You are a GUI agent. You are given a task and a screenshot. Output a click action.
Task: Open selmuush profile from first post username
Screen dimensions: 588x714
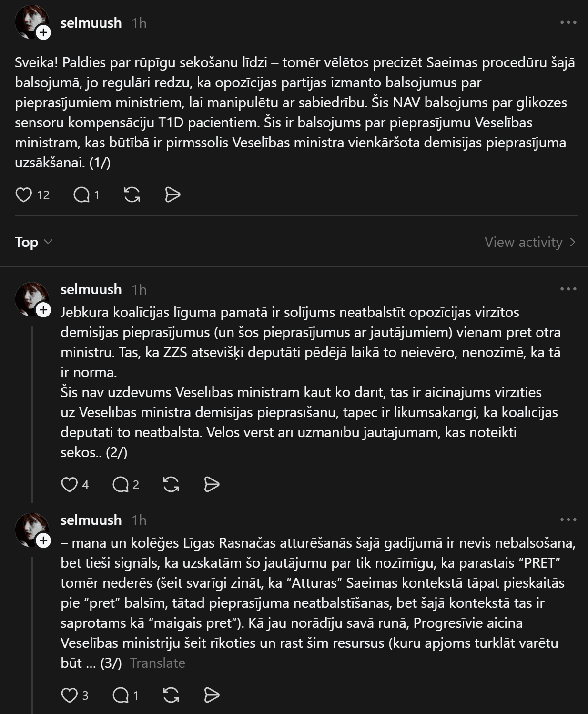[91, 22]
